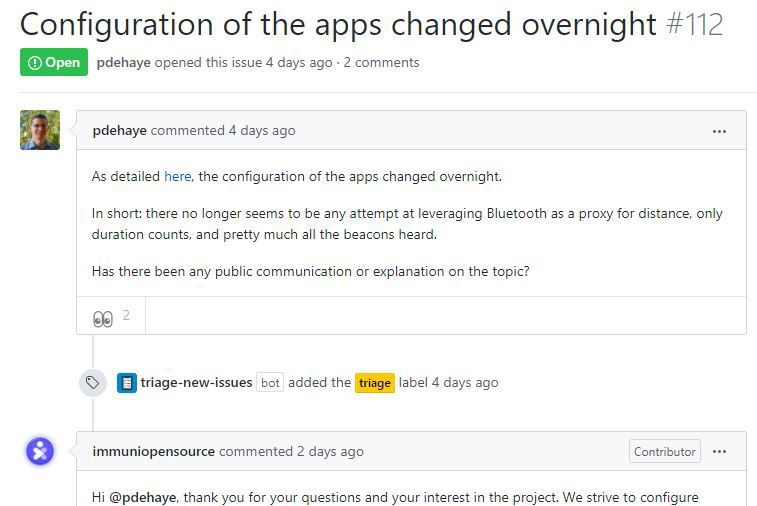Open the 'here' hyperlink in comment
The height and width of the screenshot is (506, 757).
(177, 176)
